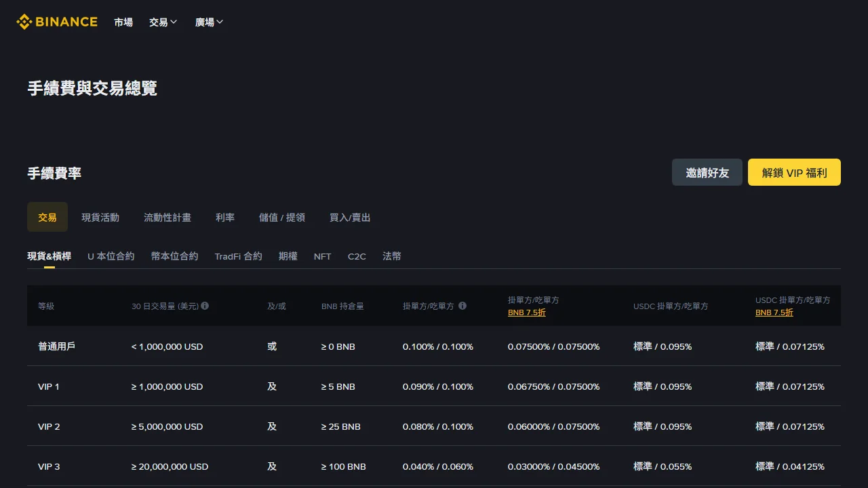This screenshot has height=488, width=868.
Task: Click BNB 7.5折 link under 掛單方/吃單方
Action: point(527,312)
